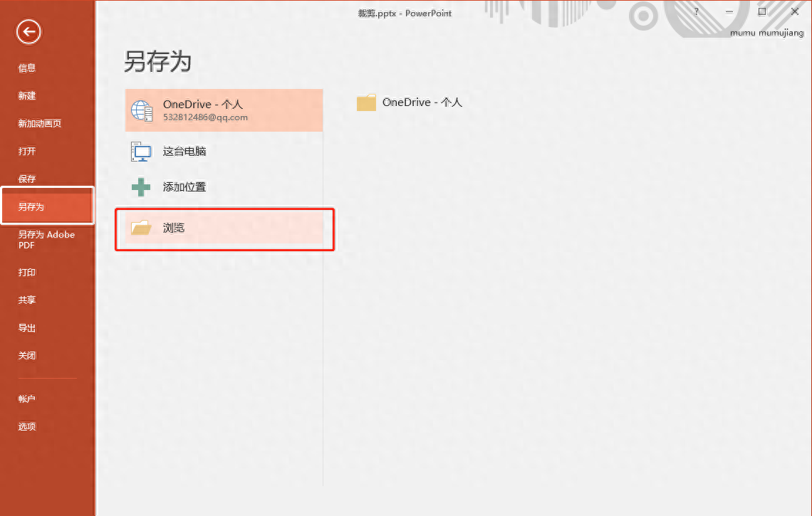Screen dimensions: 812x516
Task: Click the 浏览 open-folder icon
Action: tap(141, 228)
